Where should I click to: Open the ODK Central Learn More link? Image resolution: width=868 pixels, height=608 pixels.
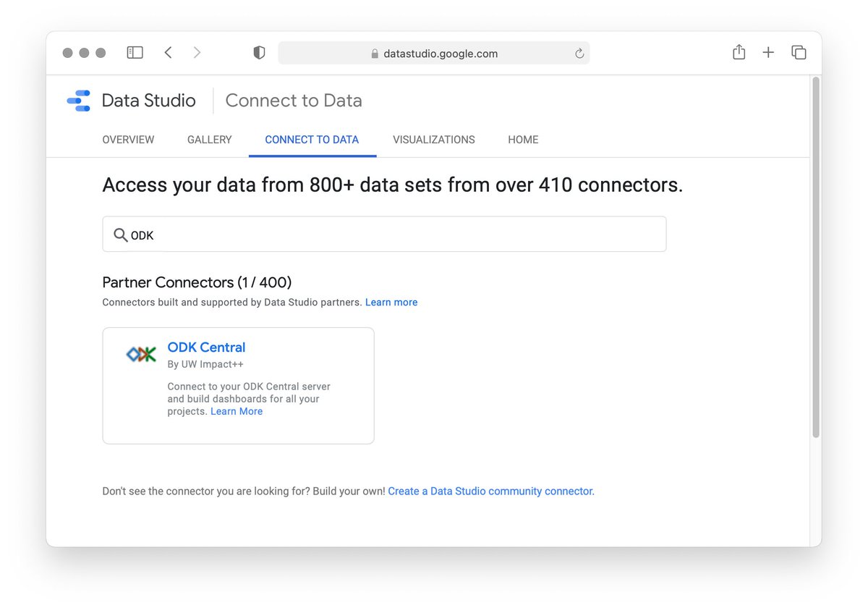tap(237, 410)
